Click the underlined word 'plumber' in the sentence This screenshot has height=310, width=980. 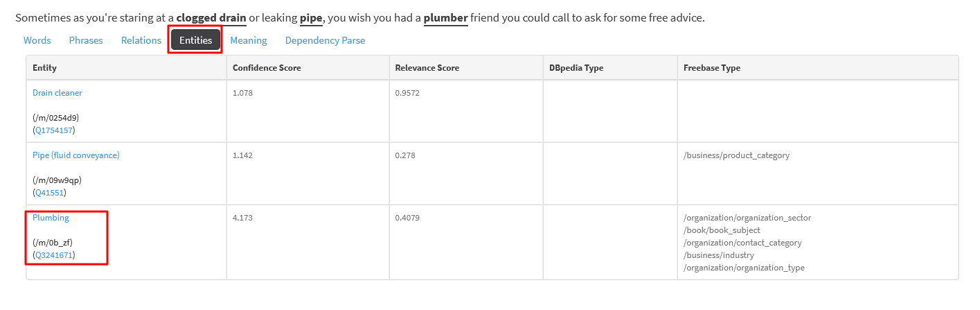click(445, 18)
